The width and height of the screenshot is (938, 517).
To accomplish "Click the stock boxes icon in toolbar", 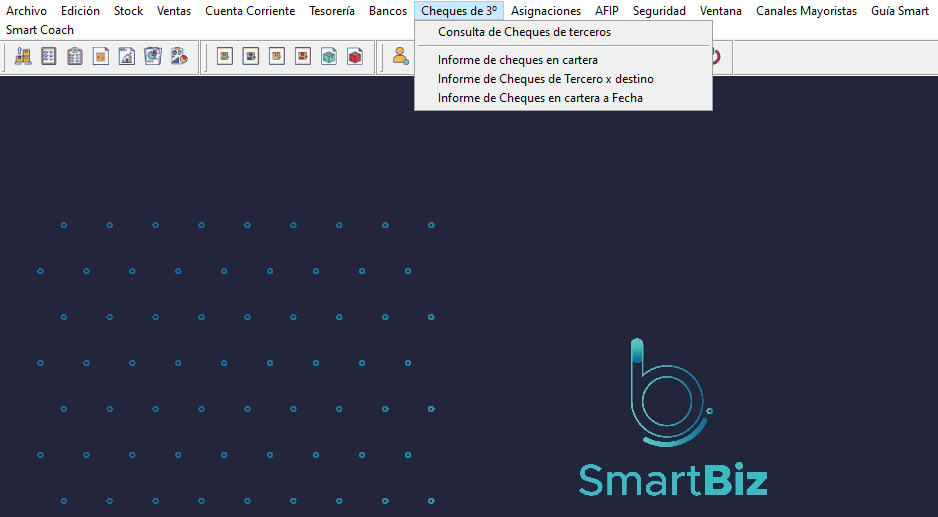I will [23, 57].
